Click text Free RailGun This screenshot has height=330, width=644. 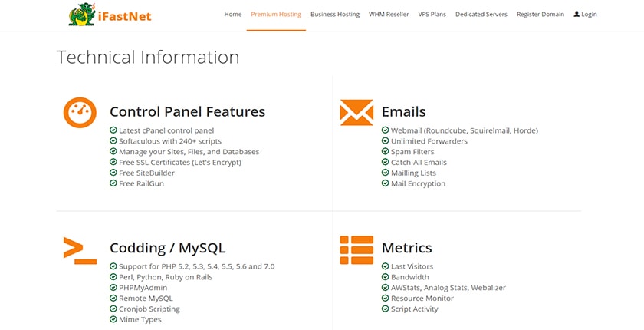tap(141, 183)
